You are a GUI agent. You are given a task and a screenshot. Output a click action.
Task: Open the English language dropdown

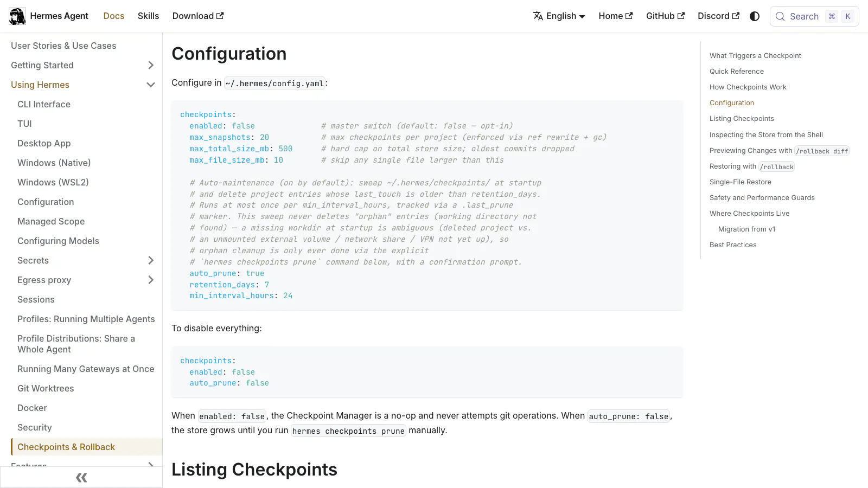(559, 16)
